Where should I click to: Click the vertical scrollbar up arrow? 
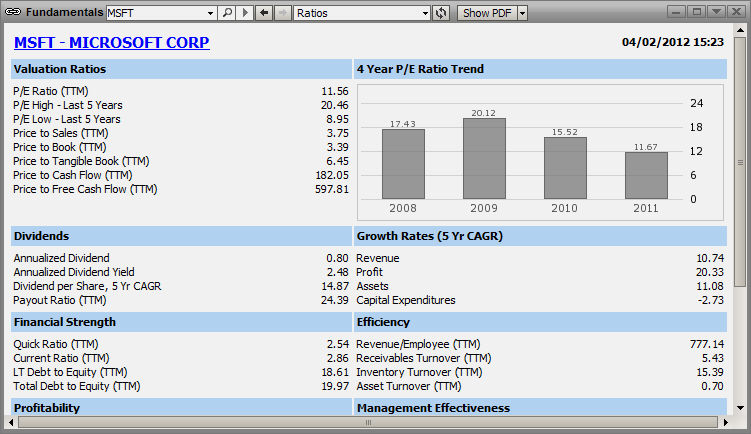pyautogui.click(x=740, y=30)
